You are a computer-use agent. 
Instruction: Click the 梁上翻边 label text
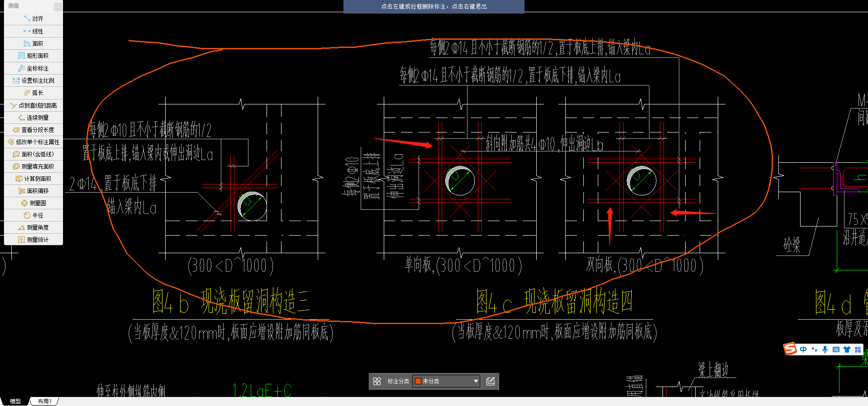(x=713, y=370)
